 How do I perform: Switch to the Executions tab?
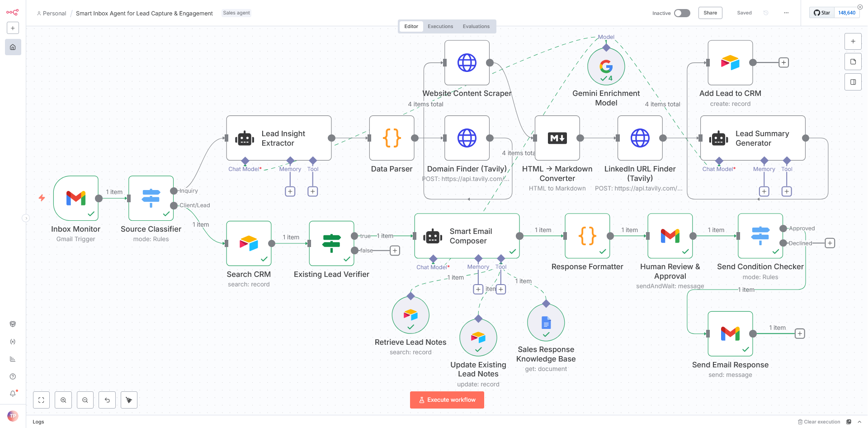pos(440,26)
